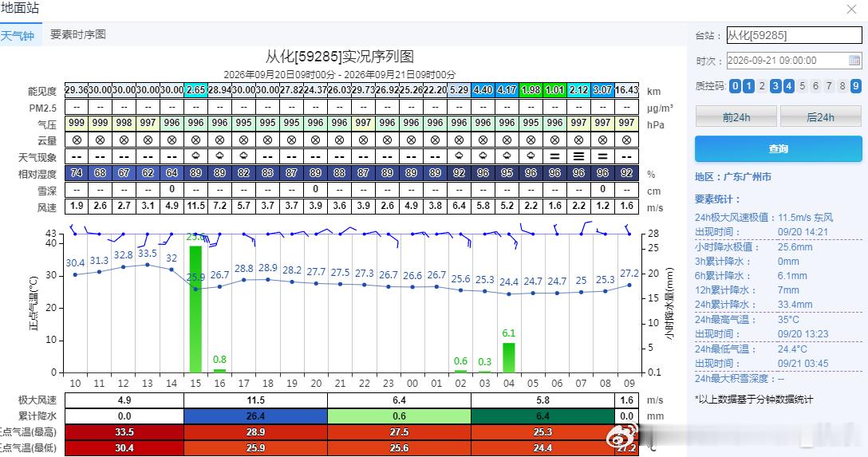Screen dimensions: 868x457
Task: Click the blue 查询 button
Action: click(x=779, y=148)
